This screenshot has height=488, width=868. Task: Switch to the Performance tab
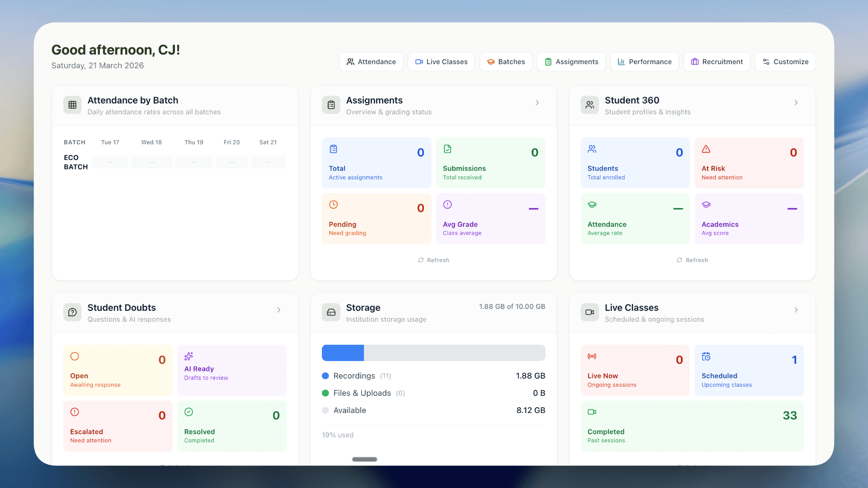[644, 61]
